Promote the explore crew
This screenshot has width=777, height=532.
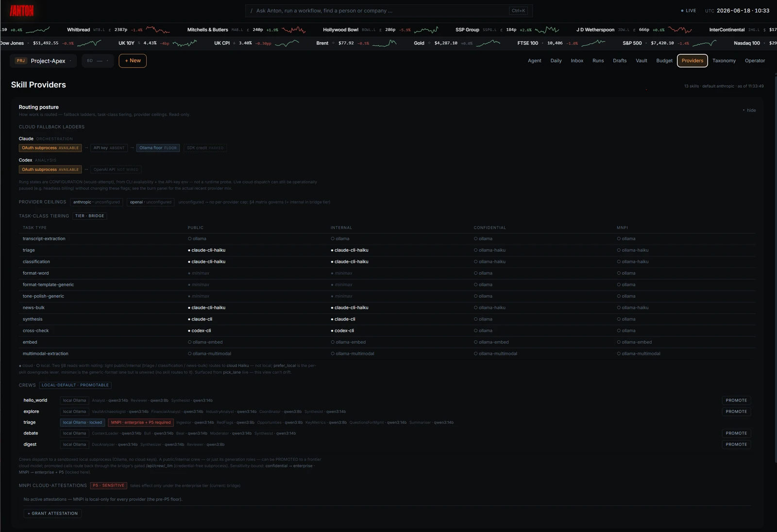(736, 412)
